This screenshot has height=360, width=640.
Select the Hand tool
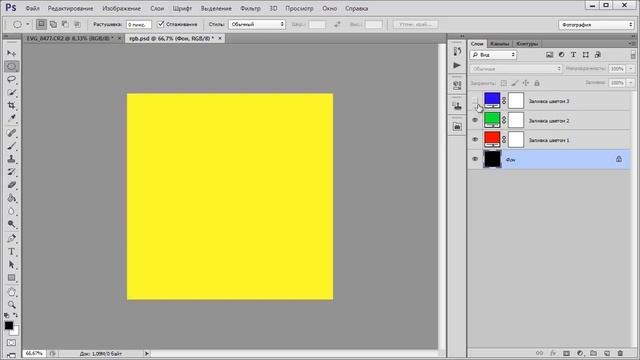click(11, 292)
